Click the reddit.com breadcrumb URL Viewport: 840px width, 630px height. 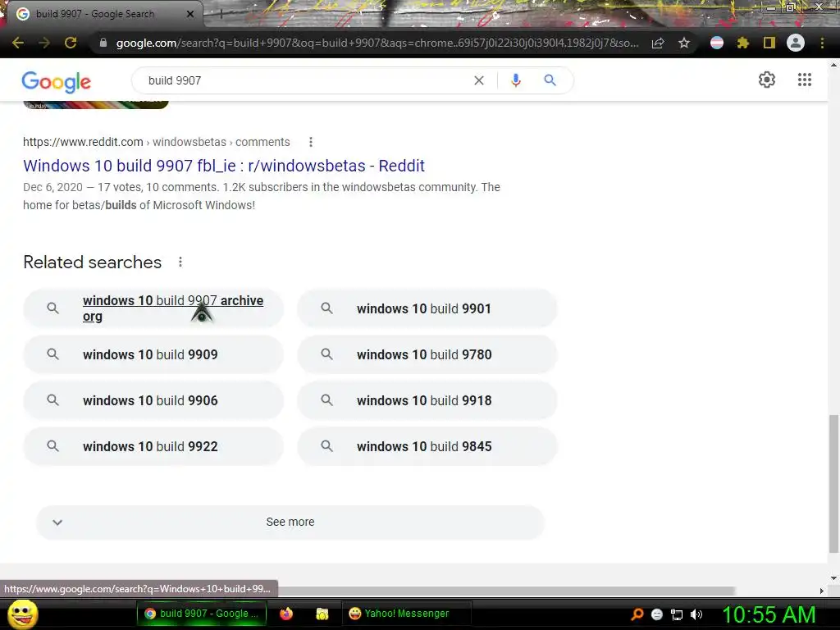pos(83,142)
